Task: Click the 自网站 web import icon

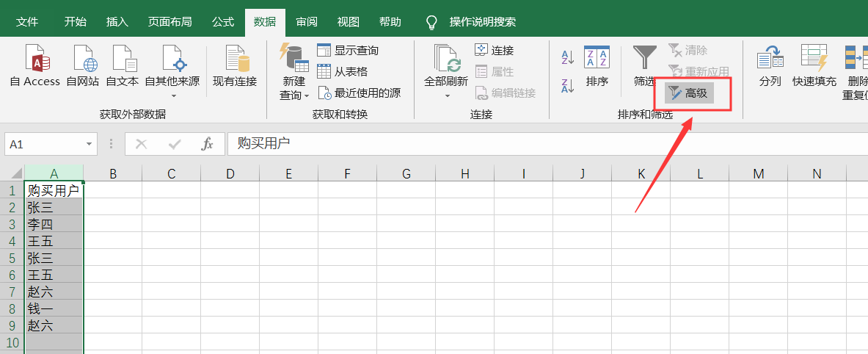Action: coord(82,59)
